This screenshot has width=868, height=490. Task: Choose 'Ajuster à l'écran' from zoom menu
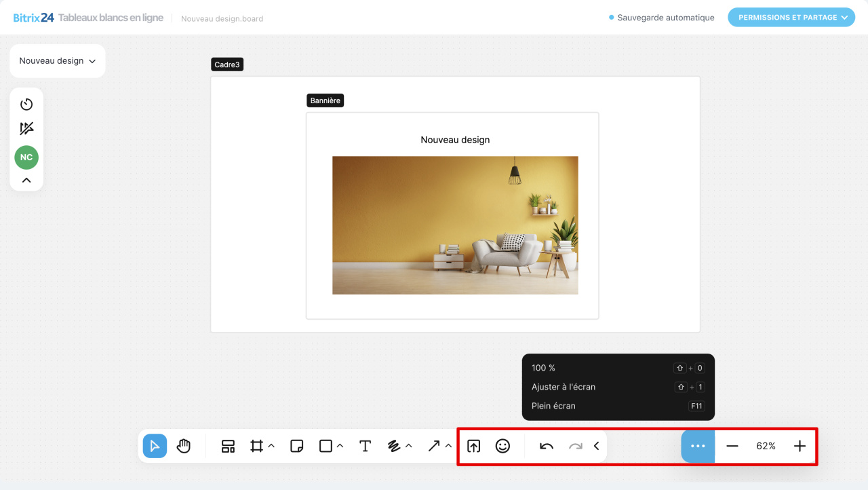point(564,387)
